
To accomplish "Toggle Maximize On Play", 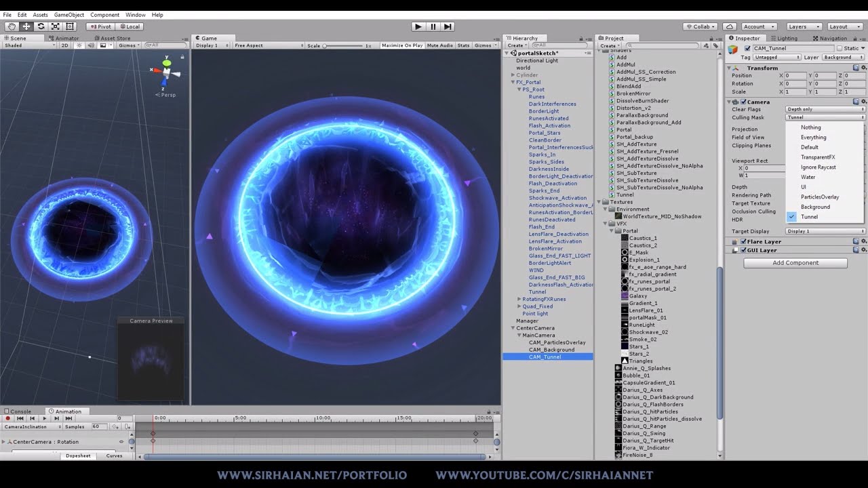I will [402, 45].
